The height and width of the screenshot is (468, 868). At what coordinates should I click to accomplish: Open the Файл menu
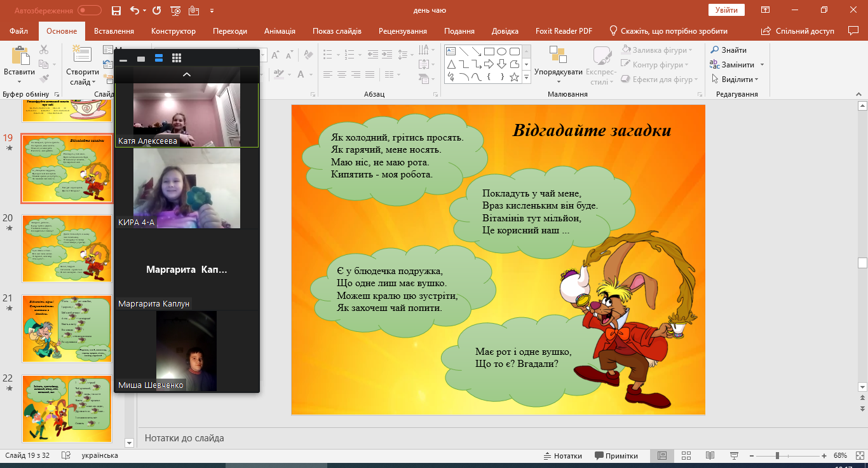point(19,31)
